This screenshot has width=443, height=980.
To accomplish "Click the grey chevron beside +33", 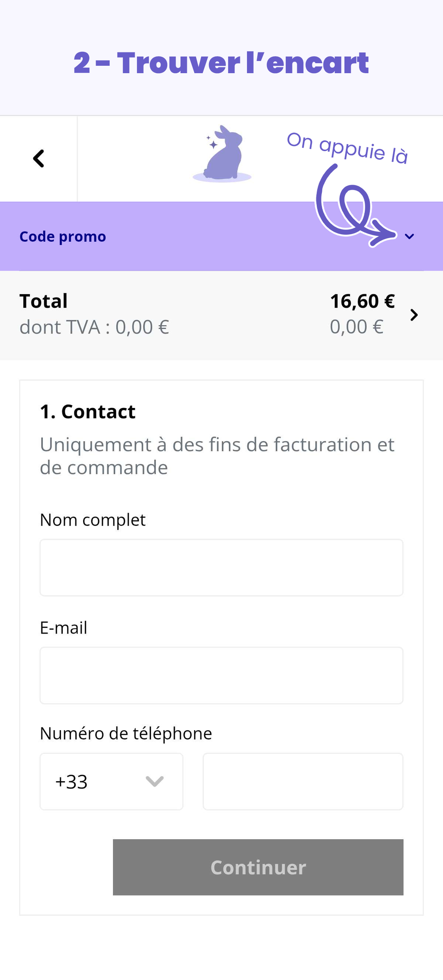I will point(154,781).
